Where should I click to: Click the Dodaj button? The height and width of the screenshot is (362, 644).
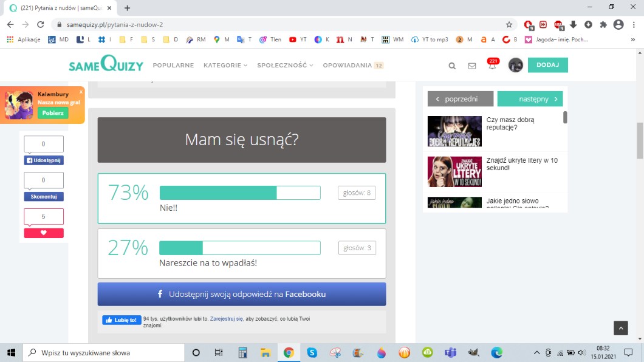(547, 65)
